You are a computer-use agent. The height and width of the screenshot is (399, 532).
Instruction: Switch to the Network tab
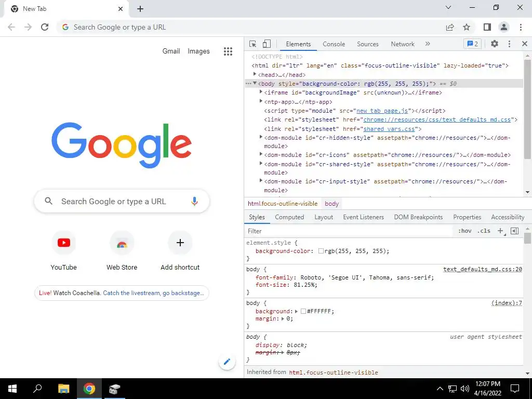coord(403,44)
